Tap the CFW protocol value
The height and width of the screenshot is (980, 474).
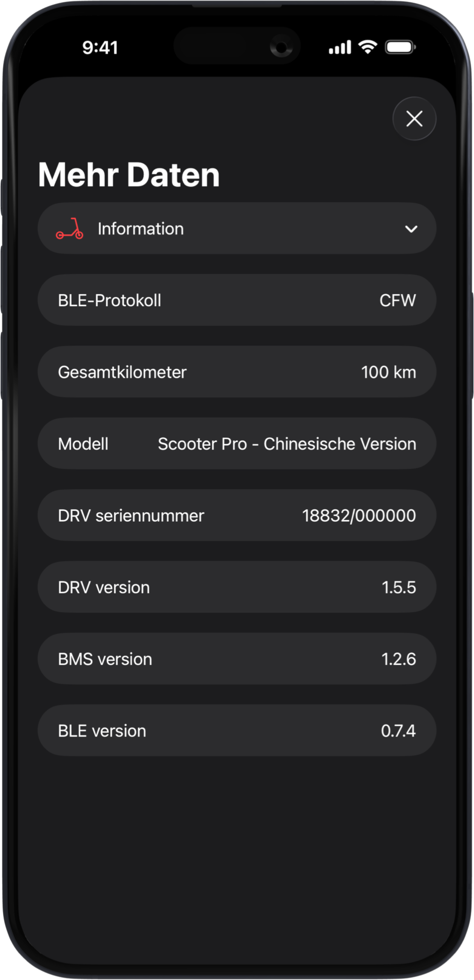(x=398, y=301)
